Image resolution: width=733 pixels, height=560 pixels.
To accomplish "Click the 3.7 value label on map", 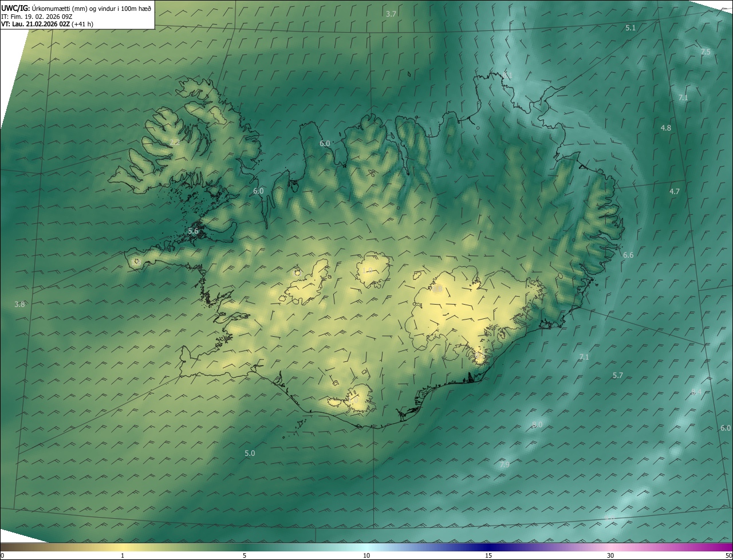I will click(x=391, y=14).
